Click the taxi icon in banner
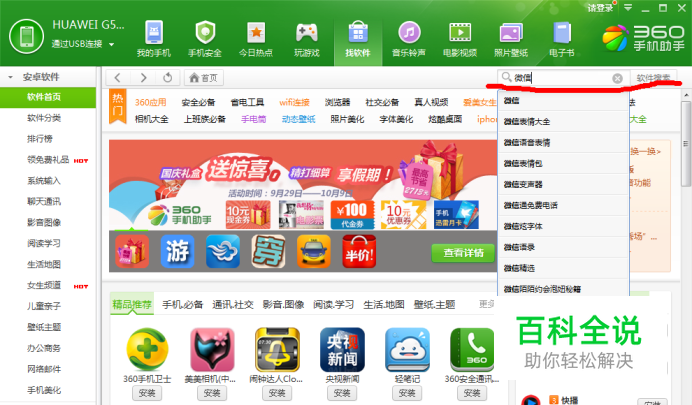 point(314,251)
